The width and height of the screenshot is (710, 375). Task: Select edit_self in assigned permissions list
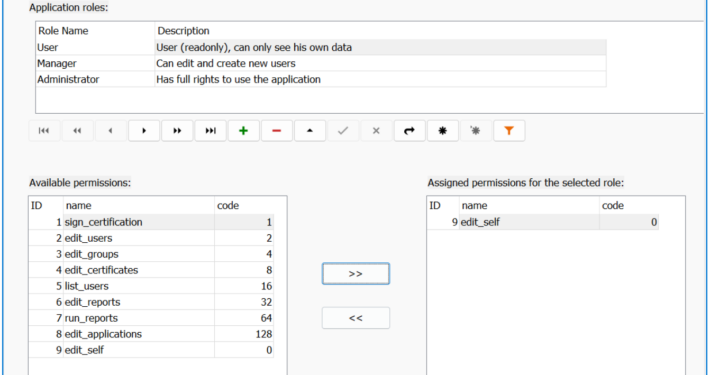pos(542,222)
